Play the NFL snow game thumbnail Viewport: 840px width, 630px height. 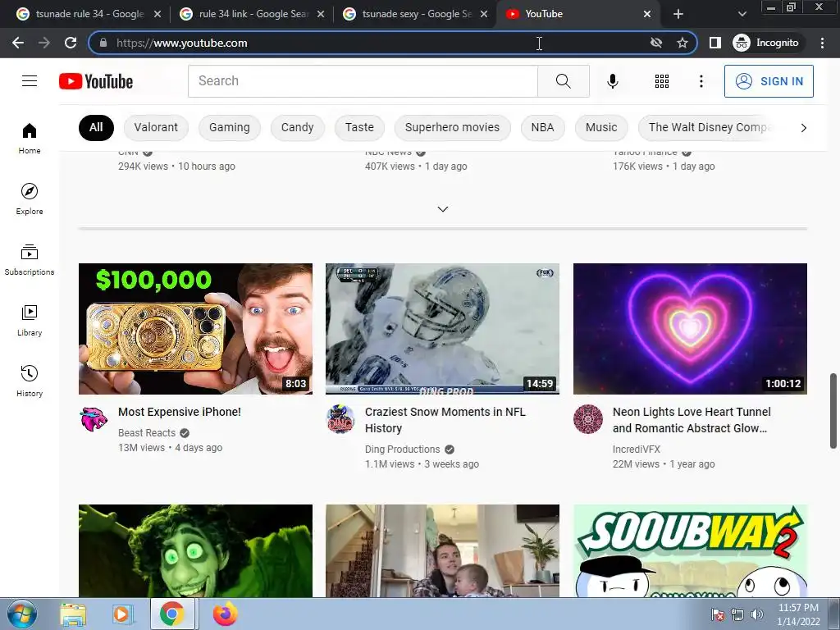coord(442,329)
